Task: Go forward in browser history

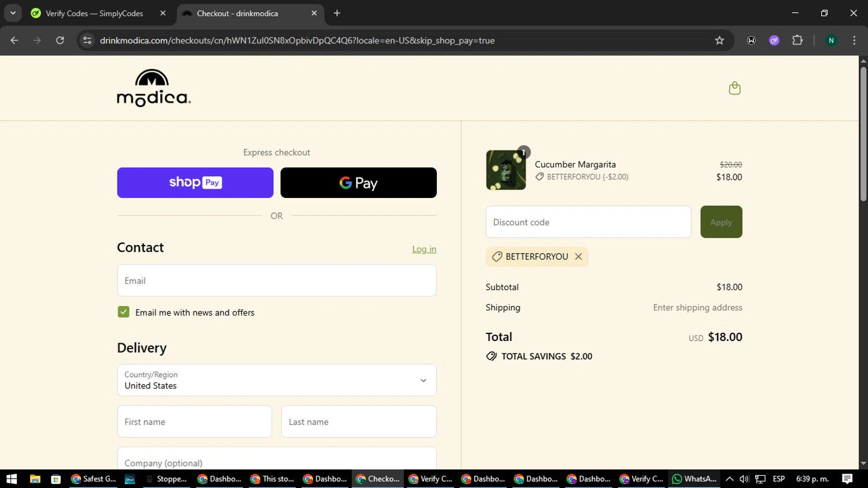Action: (37, 41)
